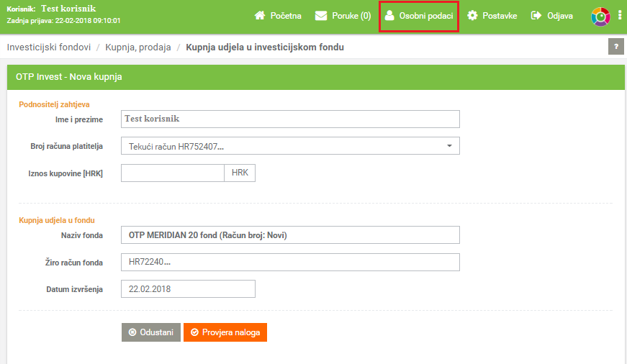Click the Zadnja prijava timestamp text
The image size is (627, 364).
click(63, 21)
